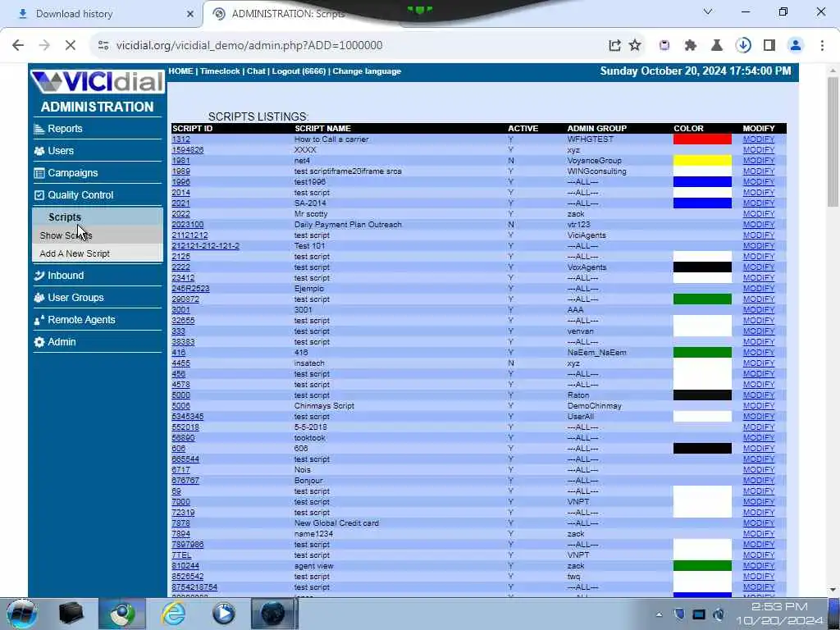Close the Download history tab

(190, 14)
